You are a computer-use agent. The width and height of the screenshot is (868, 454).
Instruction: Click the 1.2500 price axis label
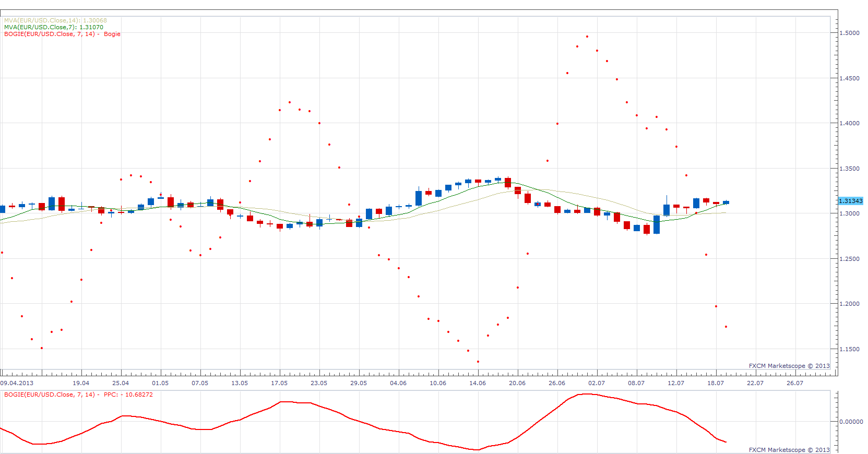pos(849,259)
